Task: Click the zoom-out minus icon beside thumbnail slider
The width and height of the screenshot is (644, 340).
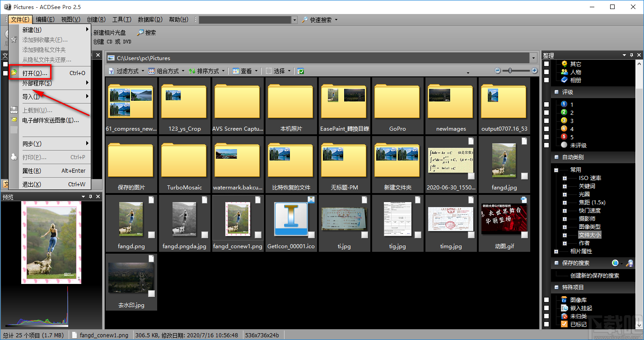Action: (x=498, y=71)
